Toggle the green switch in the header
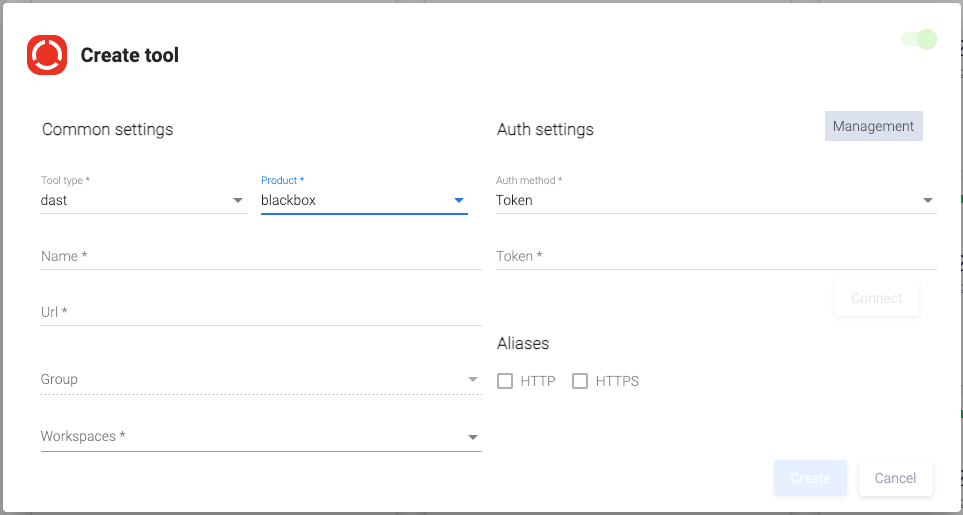 918,39
